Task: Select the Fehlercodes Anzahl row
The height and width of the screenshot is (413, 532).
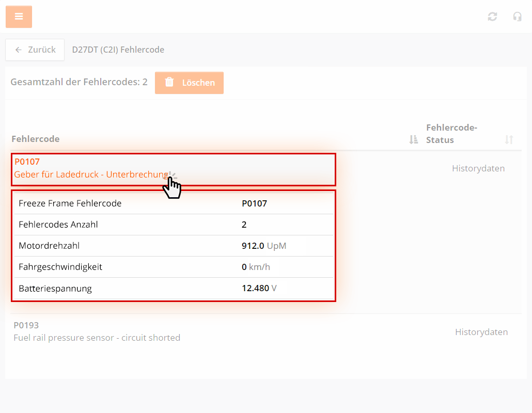Action: [x=174, y=225]
